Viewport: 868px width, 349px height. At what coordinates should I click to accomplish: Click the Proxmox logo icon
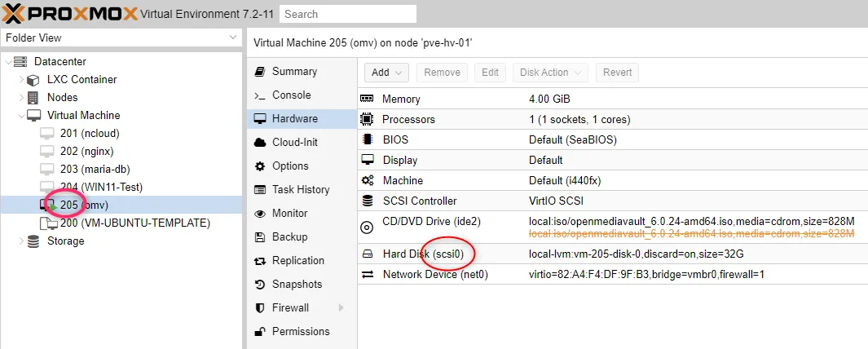coord(13,13)
